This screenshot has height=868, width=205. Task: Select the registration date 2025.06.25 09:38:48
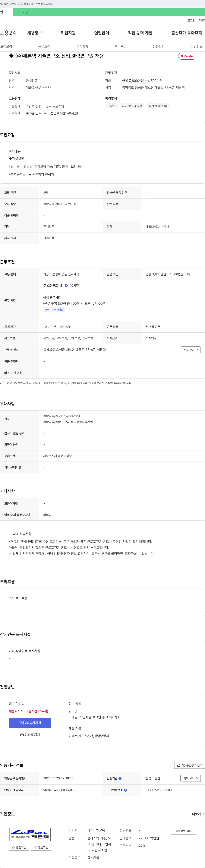58,778
